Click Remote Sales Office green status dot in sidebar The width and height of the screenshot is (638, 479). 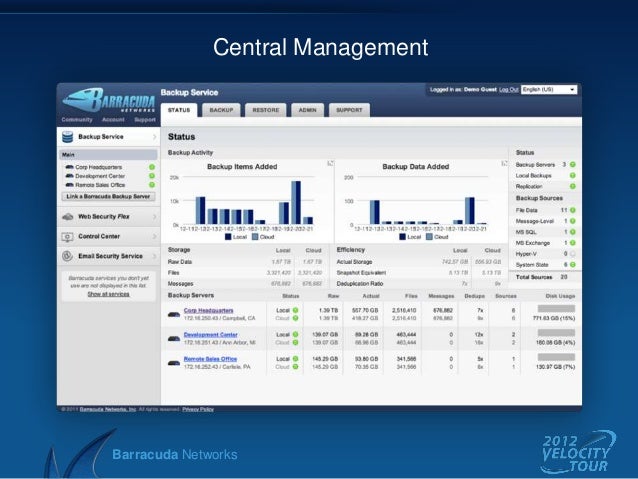(x=152, y=185)
